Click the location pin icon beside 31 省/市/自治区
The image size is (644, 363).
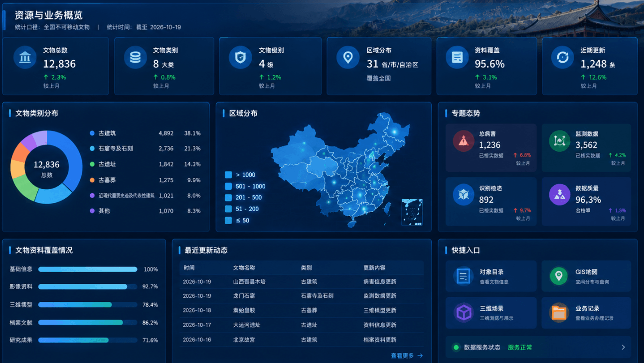click(x=348, y=58)
